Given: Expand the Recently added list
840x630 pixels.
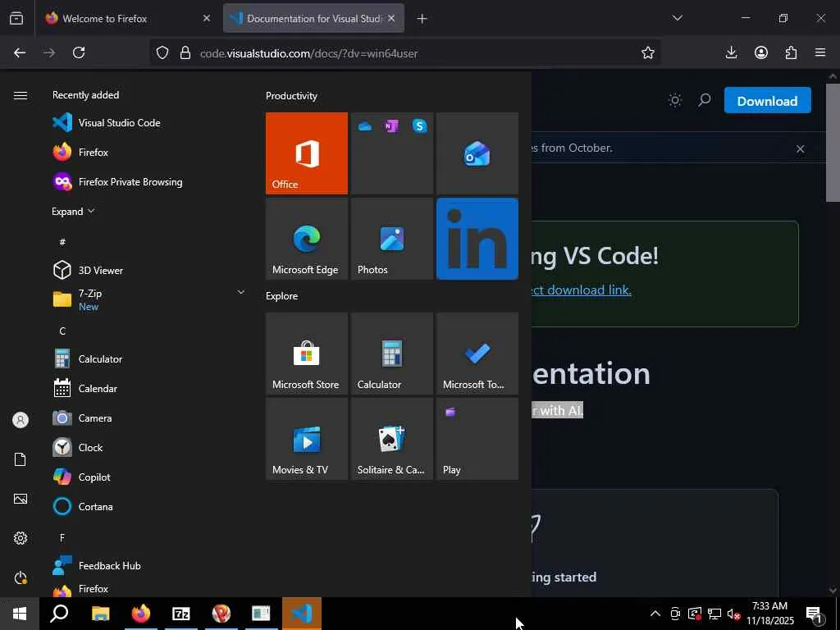Looking at the screenshot, I should pos(73,212).
